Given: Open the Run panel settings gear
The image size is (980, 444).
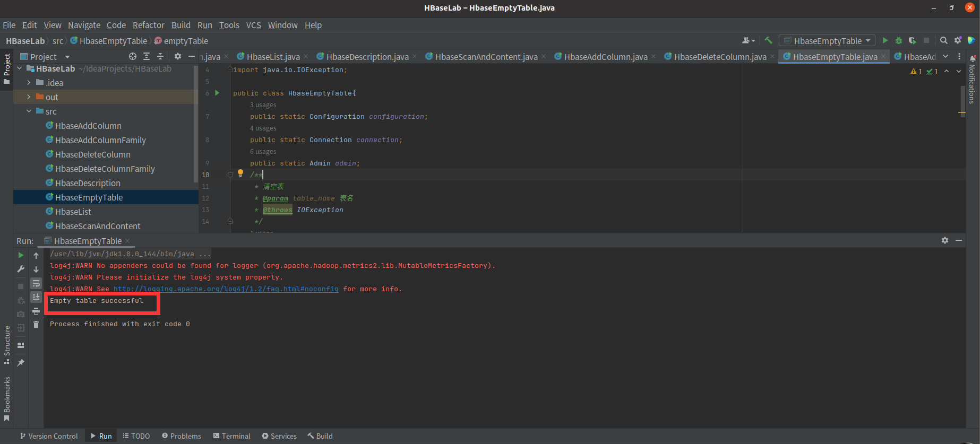Looking at the screenshot, I should tap(945, 240).
